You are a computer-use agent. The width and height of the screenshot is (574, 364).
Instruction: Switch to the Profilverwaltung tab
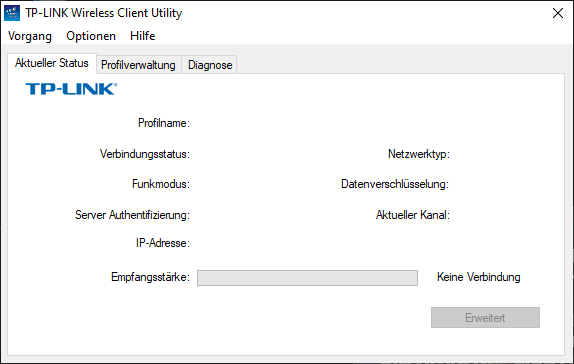(138, 65)
